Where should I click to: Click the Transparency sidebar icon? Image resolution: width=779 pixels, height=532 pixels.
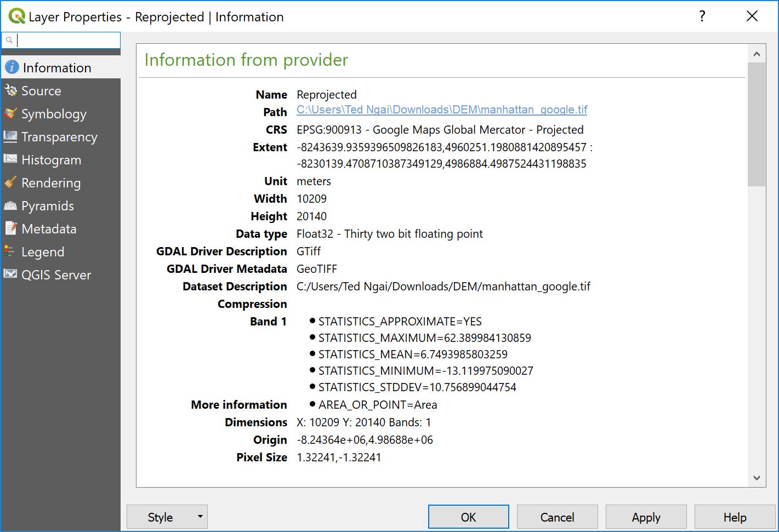(10, 136)
